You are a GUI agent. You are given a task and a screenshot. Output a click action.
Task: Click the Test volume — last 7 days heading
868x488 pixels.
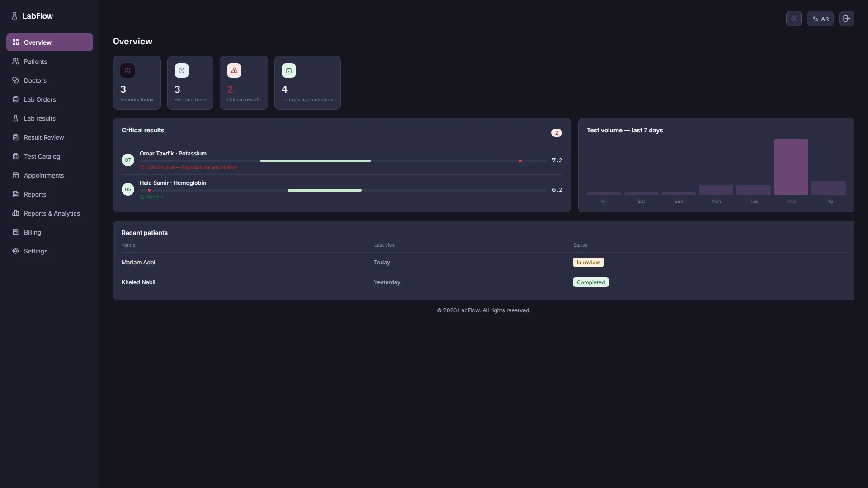coord(625,130)
